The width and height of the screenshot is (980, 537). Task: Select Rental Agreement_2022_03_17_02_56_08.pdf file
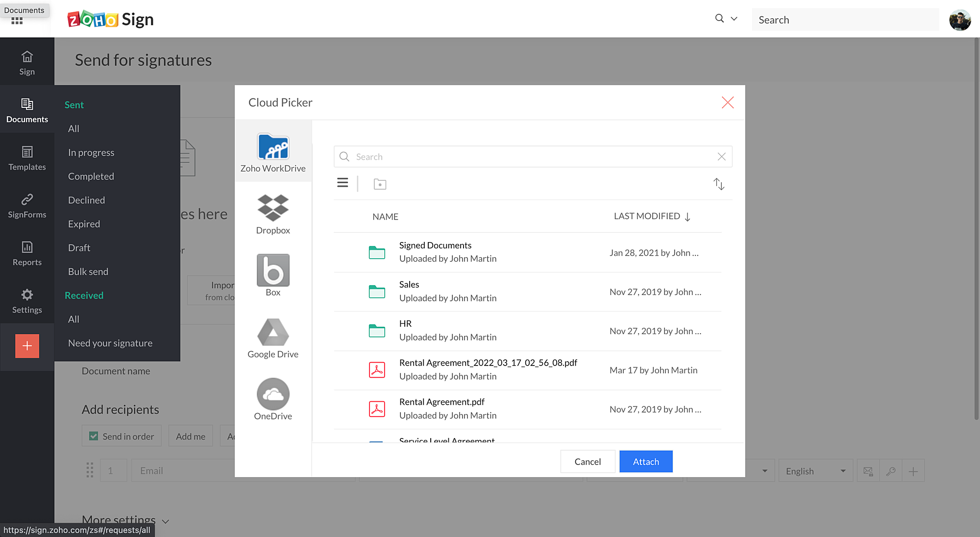coord(527,370)
